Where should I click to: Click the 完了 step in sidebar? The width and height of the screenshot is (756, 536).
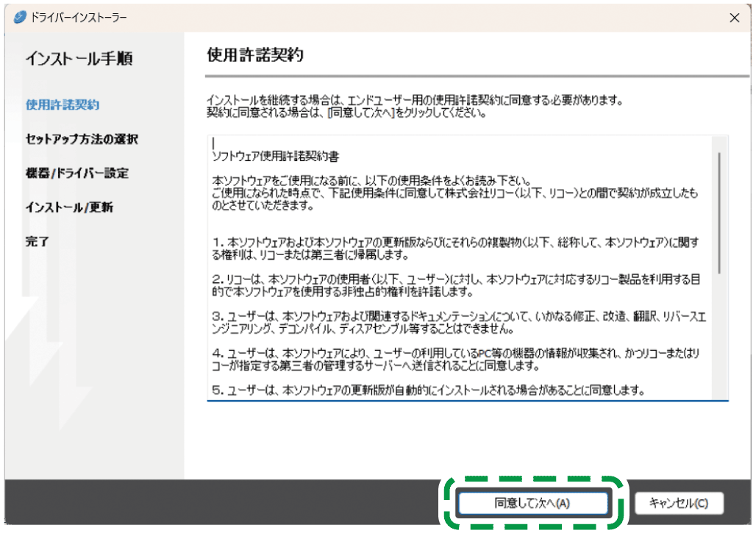37,241
